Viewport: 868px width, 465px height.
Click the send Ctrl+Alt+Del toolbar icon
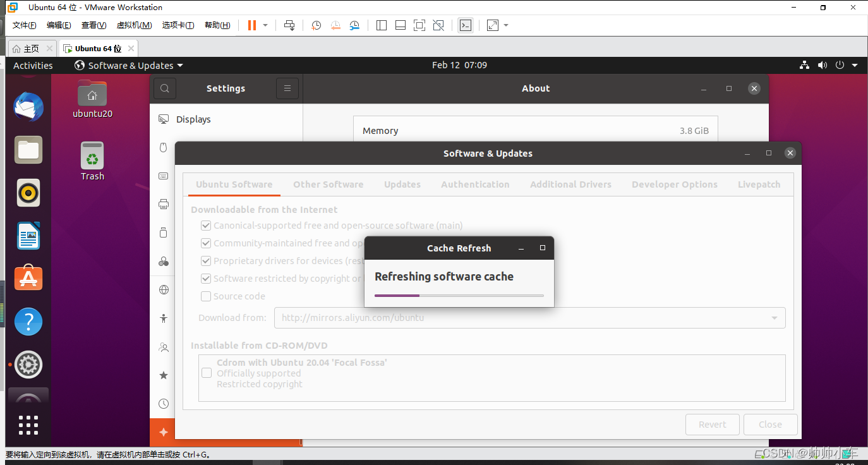coord(289,25)
